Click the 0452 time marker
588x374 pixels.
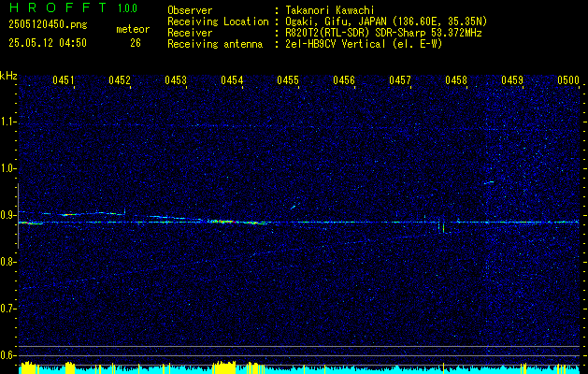click(120, 79)
